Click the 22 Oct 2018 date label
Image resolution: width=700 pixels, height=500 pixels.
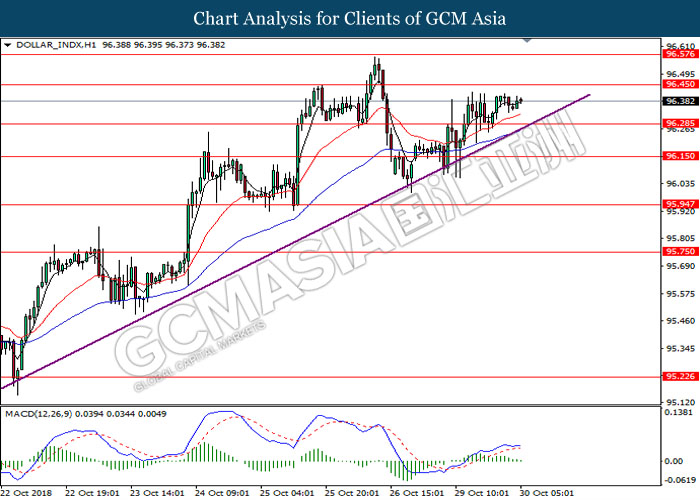click(x=26, y=493)
